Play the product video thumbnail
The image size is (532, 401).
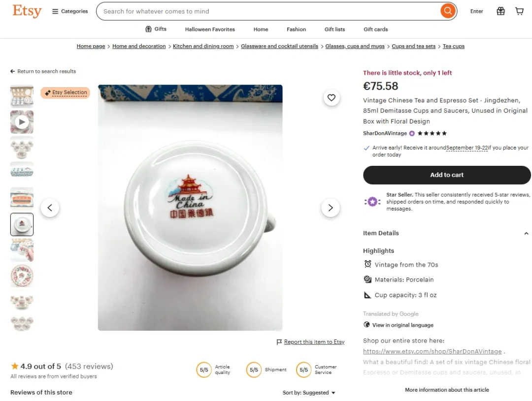coord(22,122)
